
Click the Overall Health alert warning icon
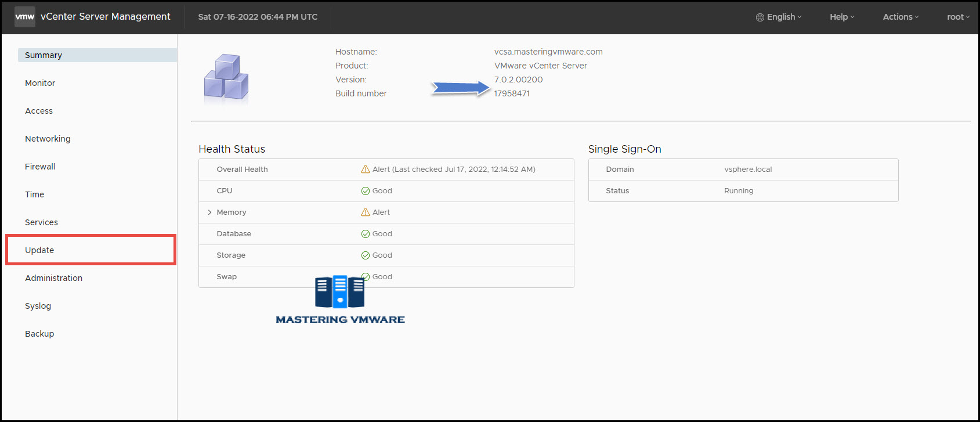click(366, 169)
